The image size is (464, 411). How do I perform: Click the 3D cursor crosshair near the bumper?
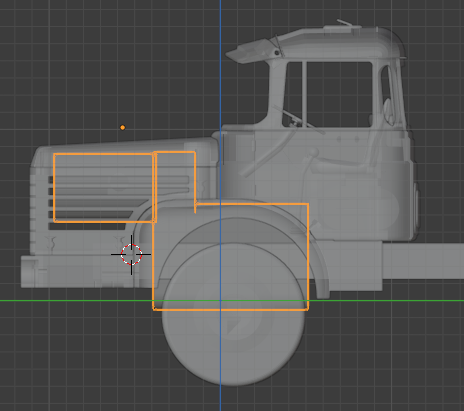tap(131, 254)
